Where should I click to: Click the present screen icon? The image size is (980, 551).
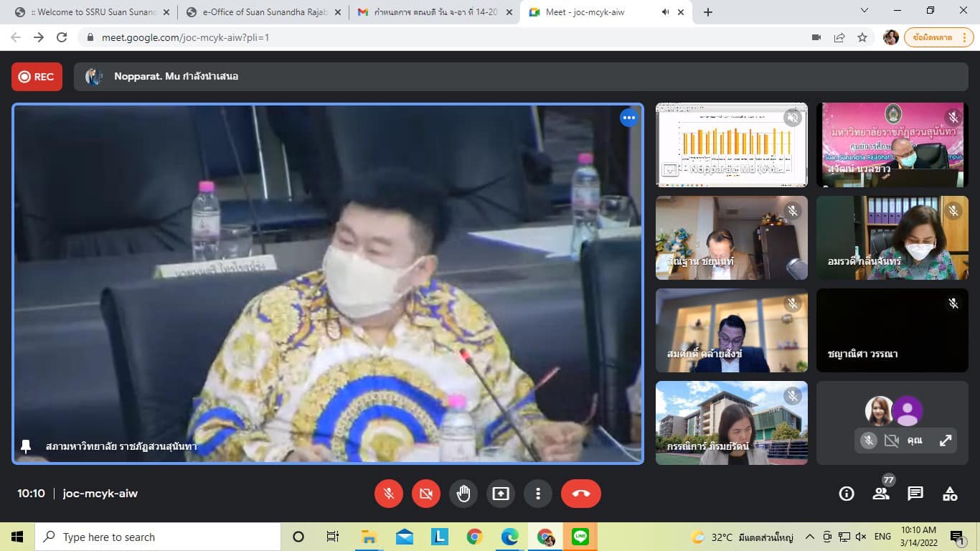tap(501, 494)
